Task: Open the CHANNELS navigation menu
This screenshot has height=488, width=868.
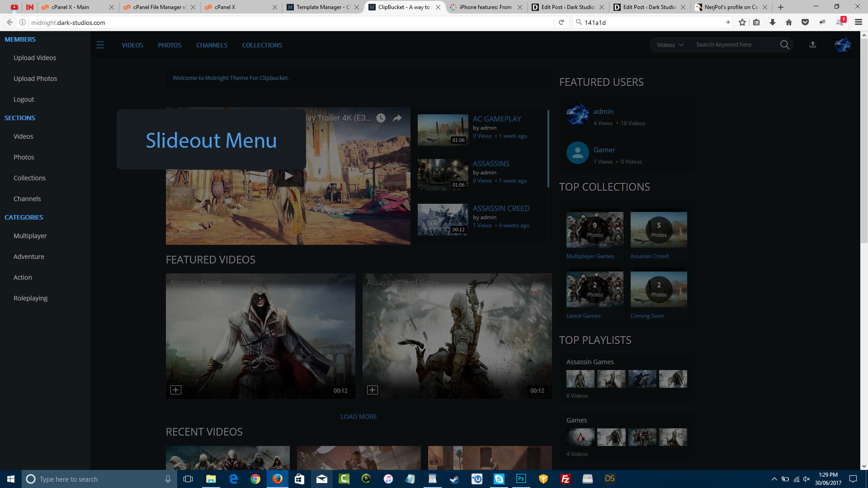Action: coord(212,45)
